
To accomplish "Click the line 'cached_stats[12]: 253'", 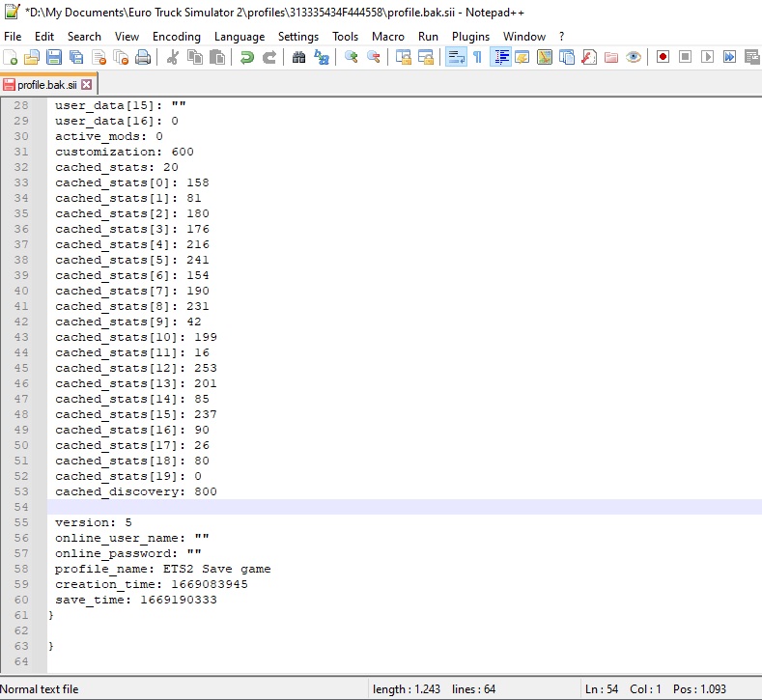I will coord(136,368).
